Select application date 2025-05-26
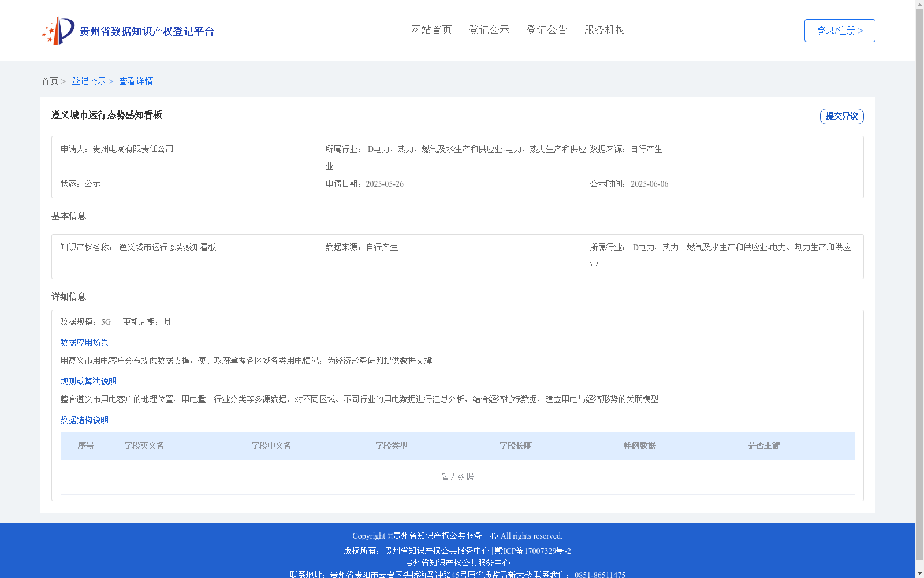924x578 pixels. 385,184
